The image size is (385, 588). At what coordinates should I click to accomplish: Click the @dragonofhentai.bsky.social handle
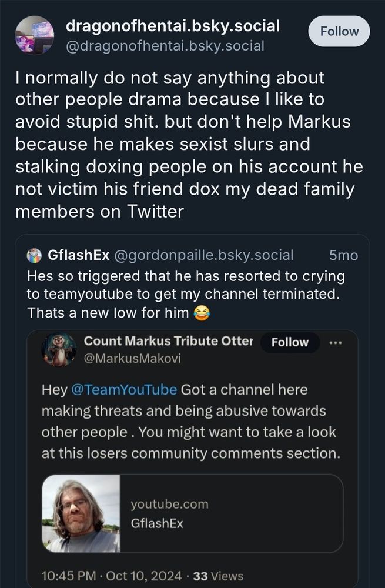point(166,45)
